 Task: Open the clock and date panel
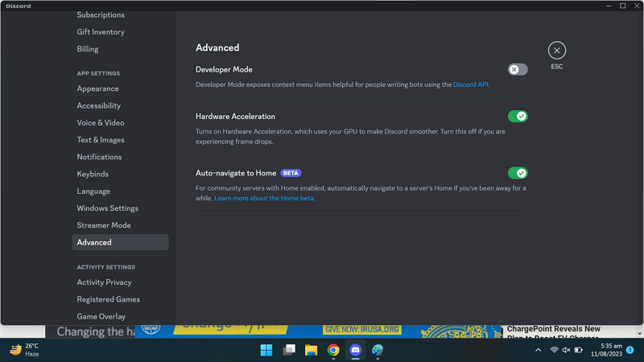click(606, 350)
